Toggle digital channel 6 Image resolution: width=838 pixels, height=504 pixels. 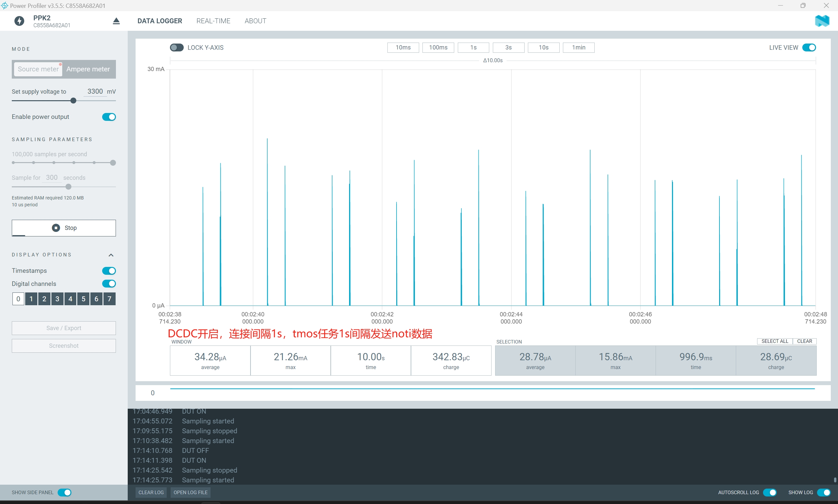point(96,299)
